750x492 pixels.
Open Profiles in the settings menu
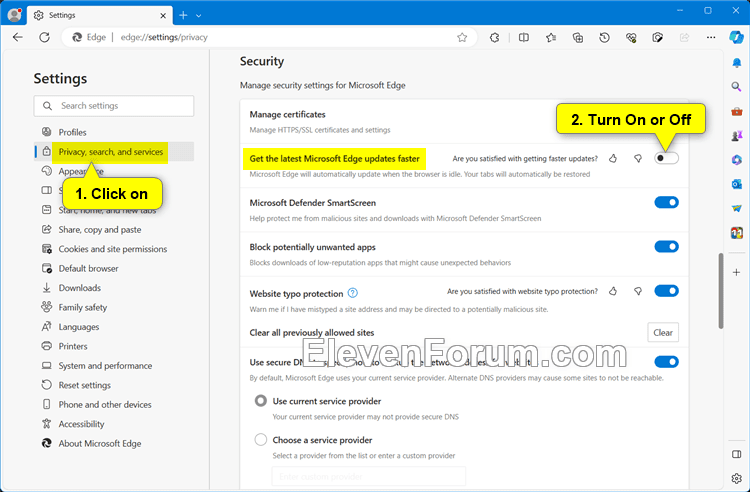coord(114,132)
